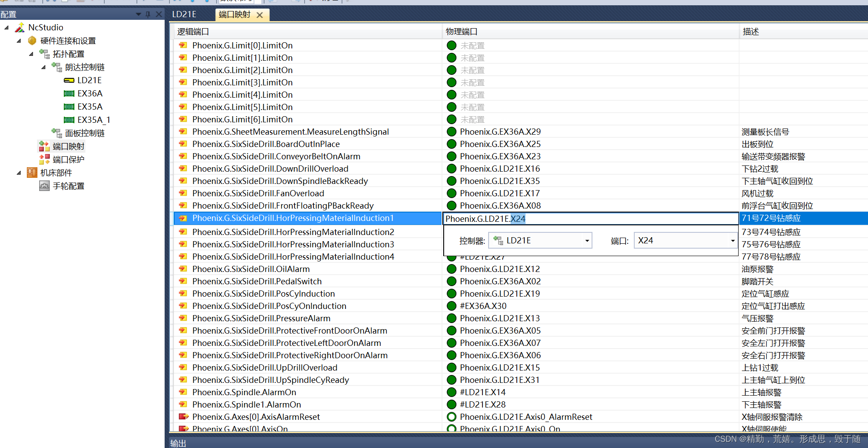Select 端口保护 tree item
The width and height of the screenshot is (868, 448).
68,159
